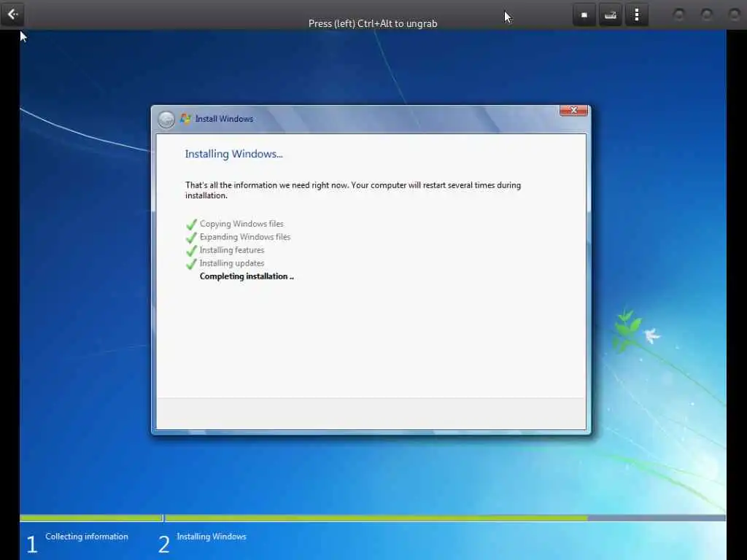747x560 pixels.
Task: Click the round back button in Install Windows
Action: 166,120
